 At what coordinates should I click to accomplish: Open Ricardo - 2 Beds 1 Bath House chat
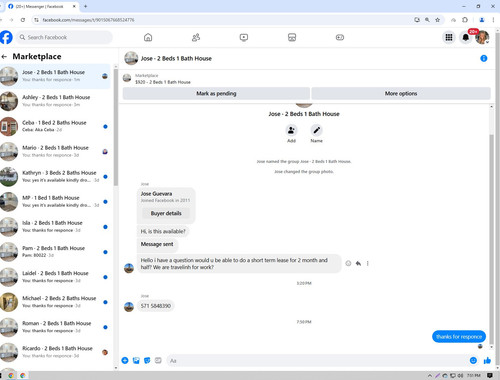(x=55, y=352)
